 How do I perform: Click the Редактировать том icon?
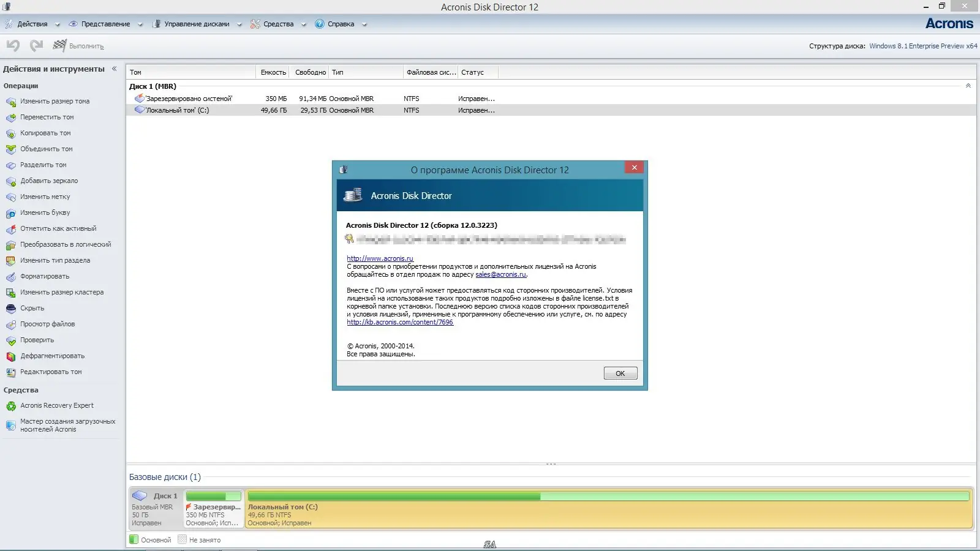pyautogui.click(x=11, y=372)
